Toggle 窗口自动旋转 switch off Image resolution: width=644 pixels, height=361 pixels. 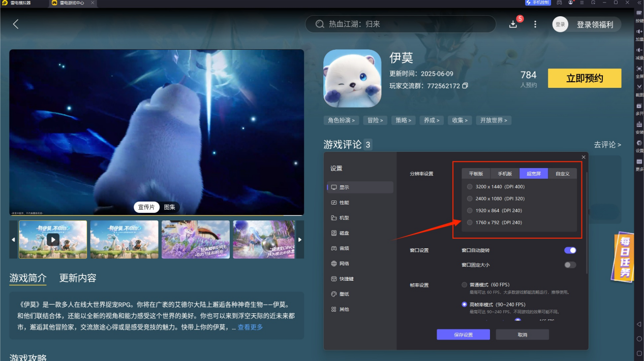570,250
